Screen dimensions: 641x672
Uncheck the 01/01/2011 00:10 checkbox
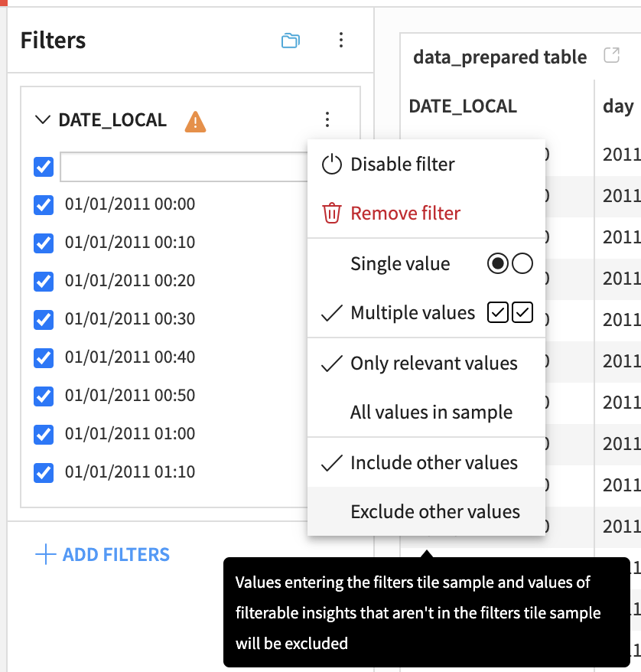point(44,243)
